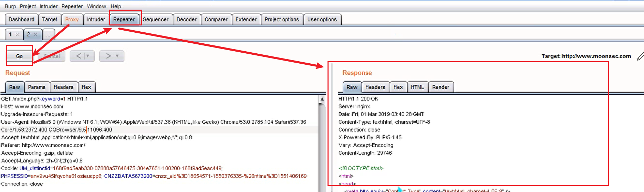644x192 pixels.
Task: Select the Request Hex tab
Action: click(86, 87)
